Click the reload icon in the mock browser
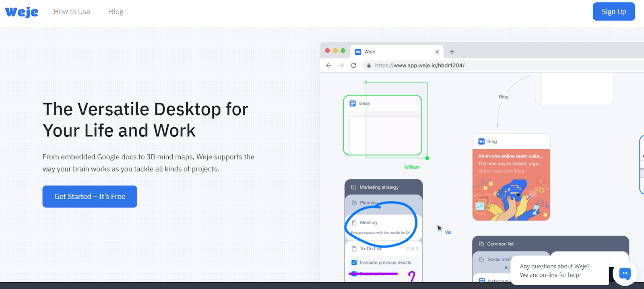The image size is (644, 289). tap(353, 65)
